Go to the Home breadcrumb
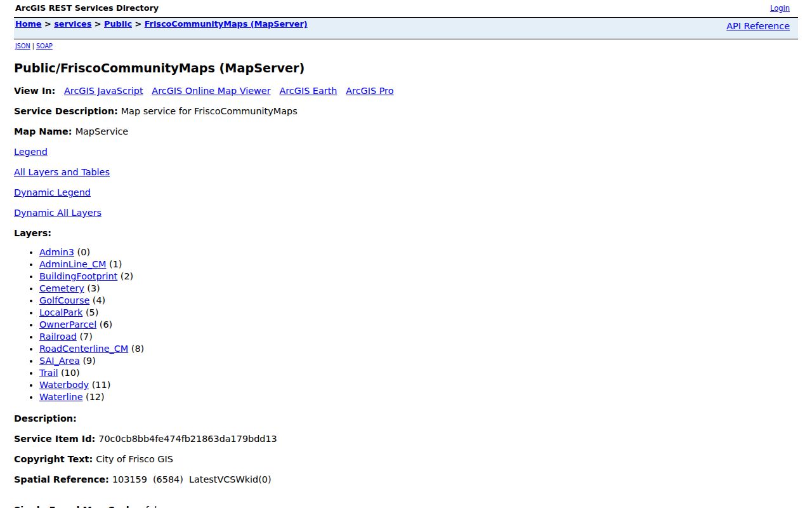This screenshot has height=508, width=812. tap(28, 24)
